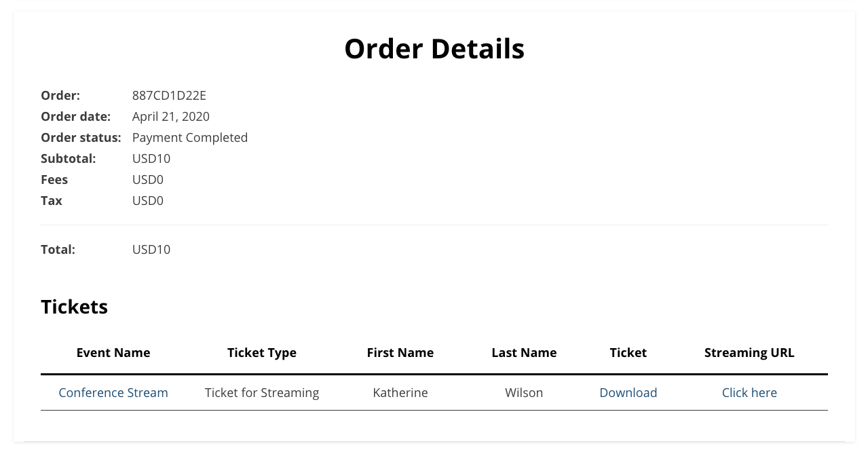Download the ticket for Katherine Wilson
The width and height of the screenshot is (868, 452).
pyautogui.click(x=628, y=392)
